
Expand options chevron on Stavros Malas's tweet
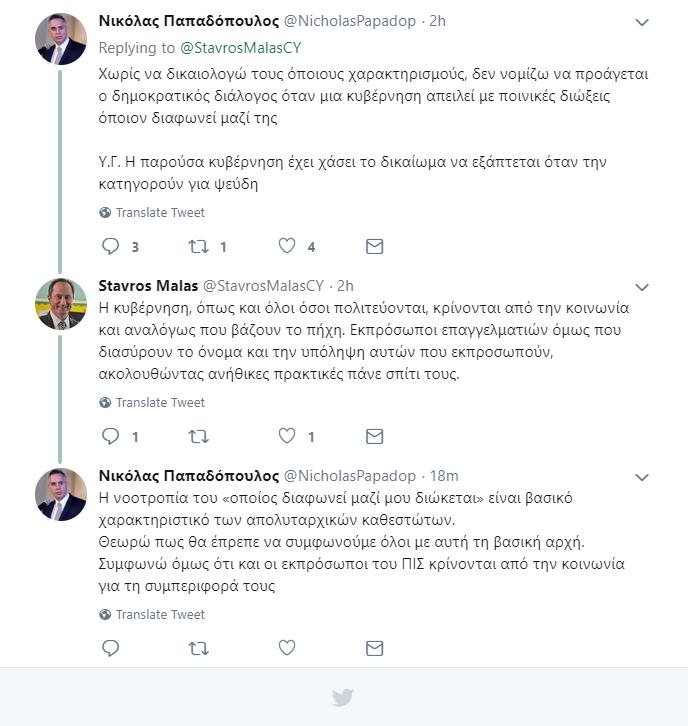(x=642, y=287)
